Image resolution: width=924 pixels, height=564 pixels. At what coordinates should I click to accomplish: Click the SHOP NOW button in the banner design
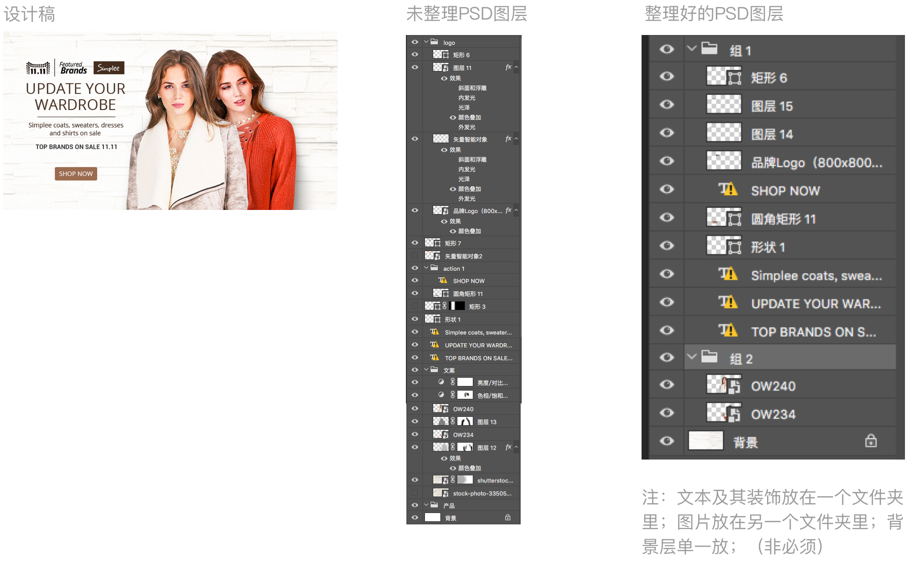click(x=76, y=174)
